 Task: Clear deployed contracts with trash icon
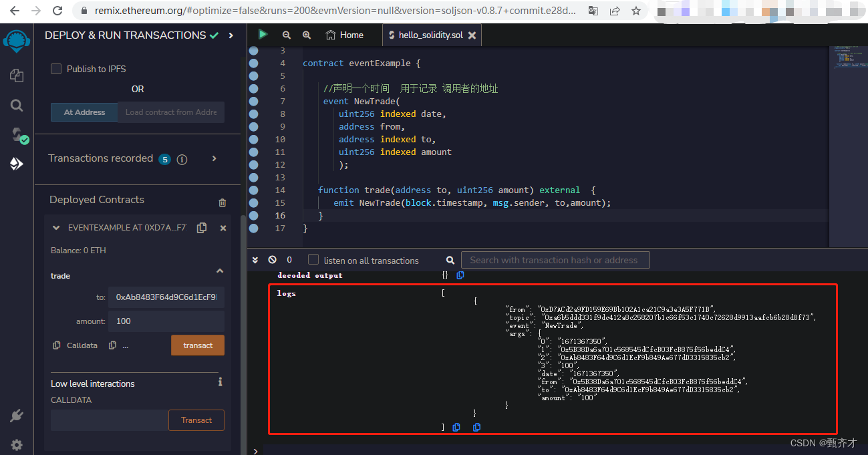click(223, 202)
